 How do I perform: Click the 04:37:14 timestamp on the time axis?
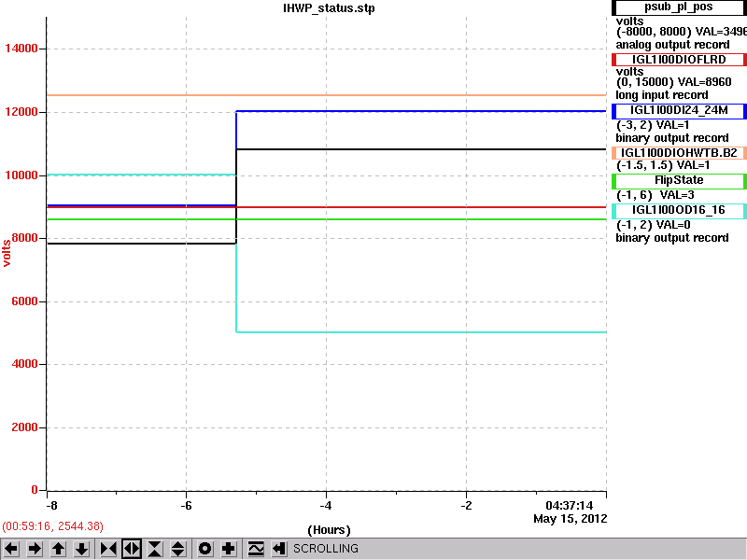click(570, 506)
